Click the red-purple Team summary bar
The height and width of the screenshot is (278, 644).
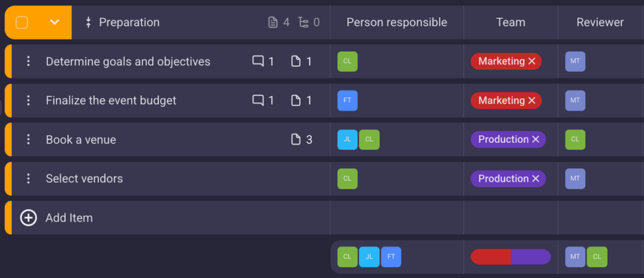point(511,257)
